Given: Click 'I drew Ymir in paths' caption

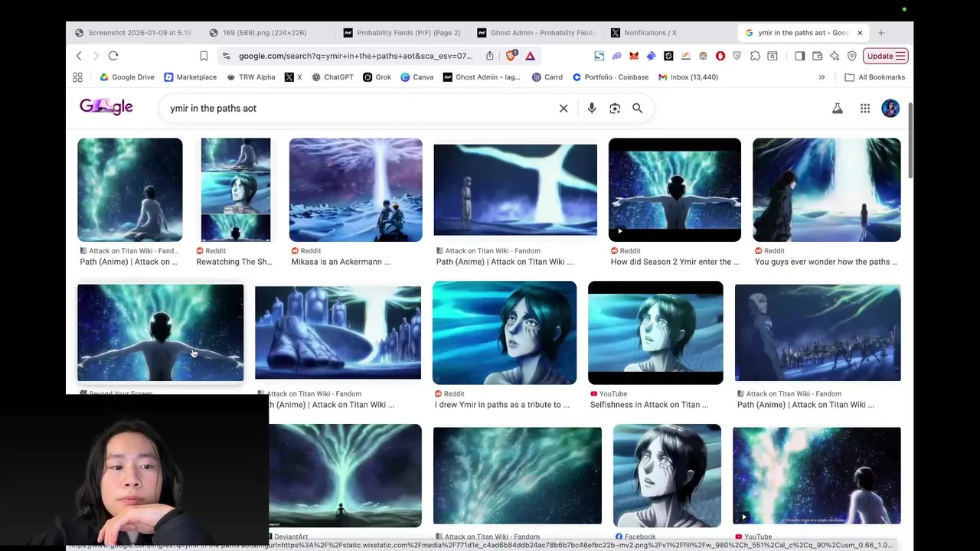Looking at the screenshot, I should [502, 405].
